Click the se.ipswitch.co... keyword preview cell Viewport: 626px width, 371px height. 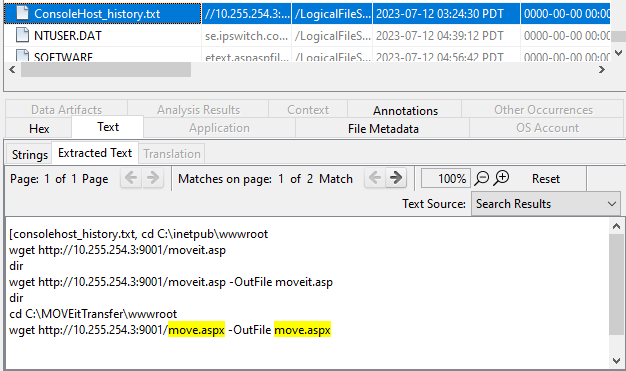247,36
